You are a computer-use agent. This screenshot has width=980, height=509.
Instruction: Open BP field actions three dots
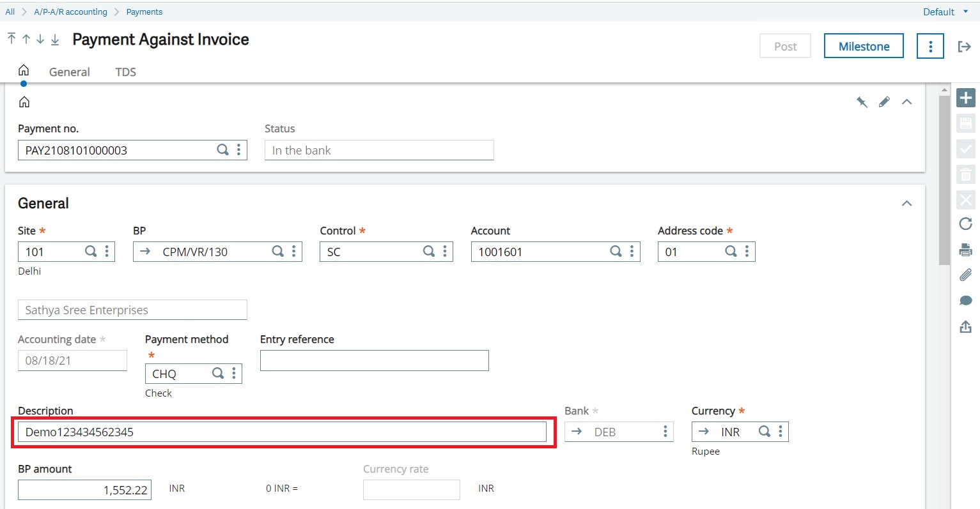(293, 251)
